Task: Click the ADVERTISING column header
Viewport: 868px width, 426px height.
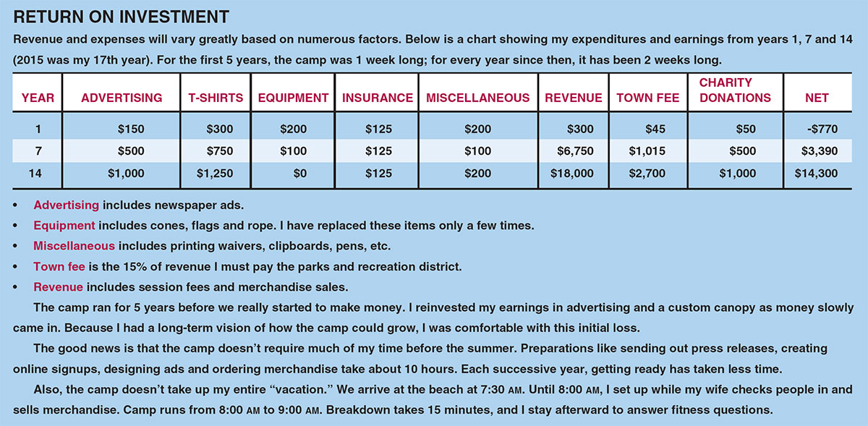Action: click(122, 98)
